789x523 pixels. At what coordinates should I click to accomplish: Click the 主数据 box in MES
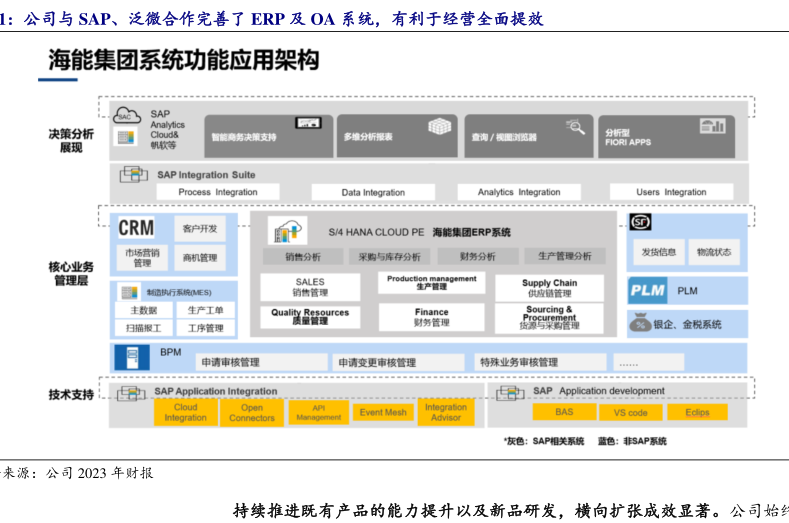click(144, 310)
